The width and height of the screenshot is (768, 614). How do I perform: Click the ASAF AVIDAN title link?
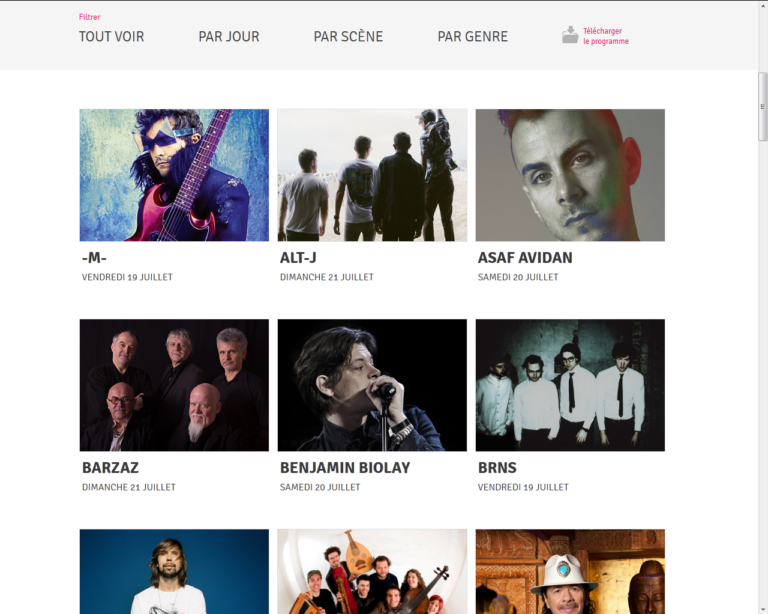[x=525, y=258]
